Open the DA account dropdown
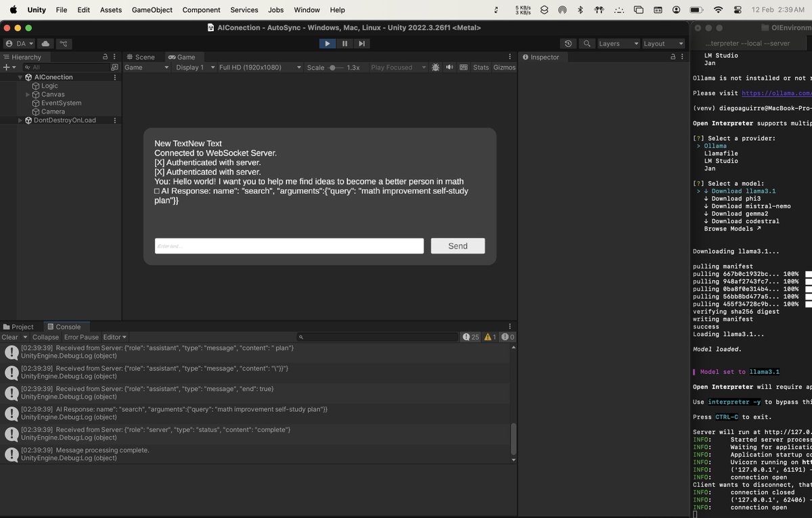Screen dimensions: 812x518 pos(19,44)
